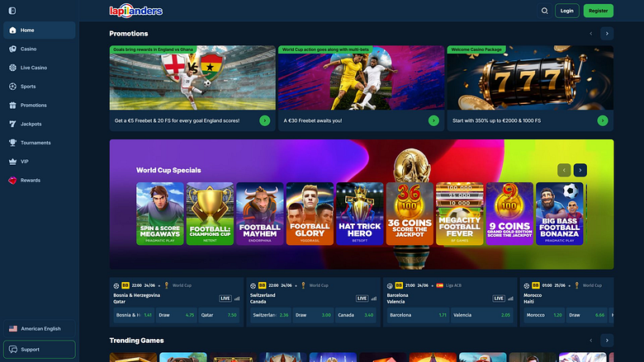Open Promotions in the sidebar menu

pos(40,106)
